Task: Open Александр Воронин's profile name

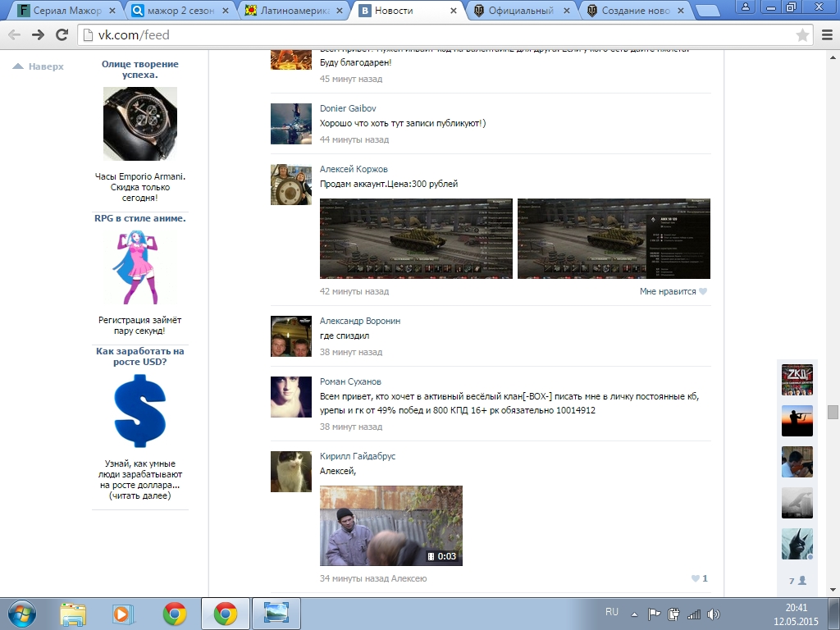Action: (x=360, y=321)
